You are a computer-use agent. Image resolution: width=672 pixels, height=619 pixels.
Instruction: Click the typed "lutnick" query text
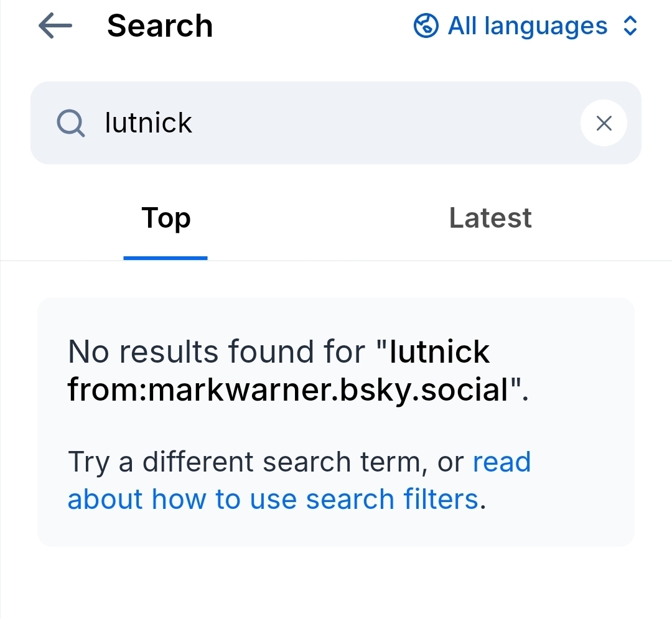click(x=149, y=123)
